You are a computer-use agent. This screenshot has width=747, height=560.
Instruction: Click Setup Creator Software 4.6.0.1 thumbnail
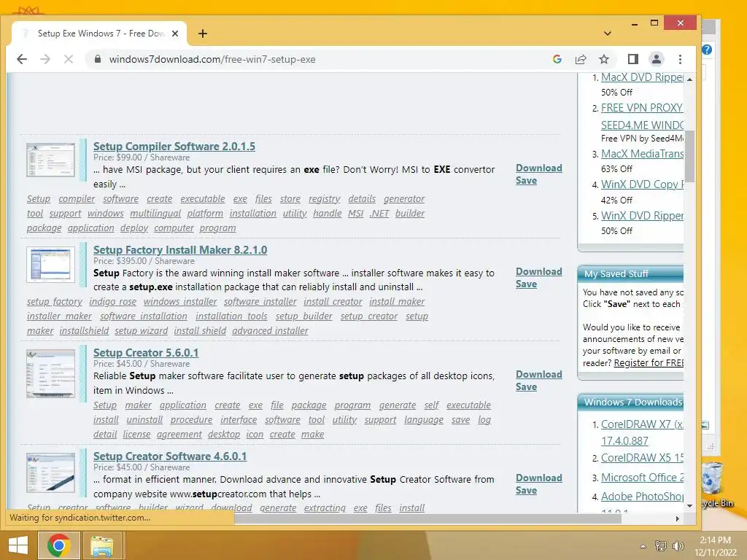(50, 472)
